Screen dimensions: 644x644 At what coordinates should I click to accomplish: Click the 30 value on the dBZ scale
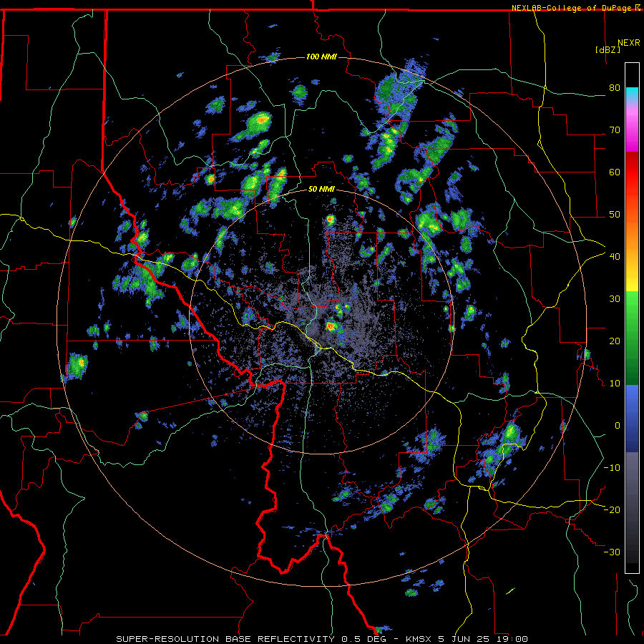(x=615, y=299)
